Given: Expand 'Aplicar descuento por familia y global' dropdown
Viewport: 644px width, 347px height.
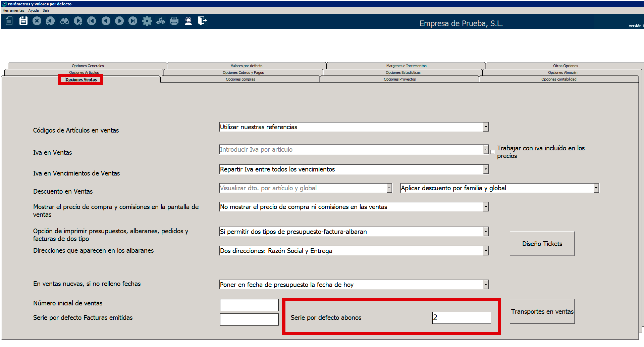Looking at the screenshot, I should pos(596,188).
